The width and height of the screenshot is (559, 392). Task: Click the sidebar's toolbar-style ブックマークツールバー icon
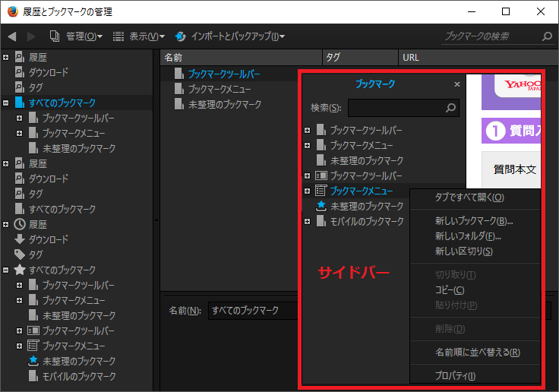321,175
